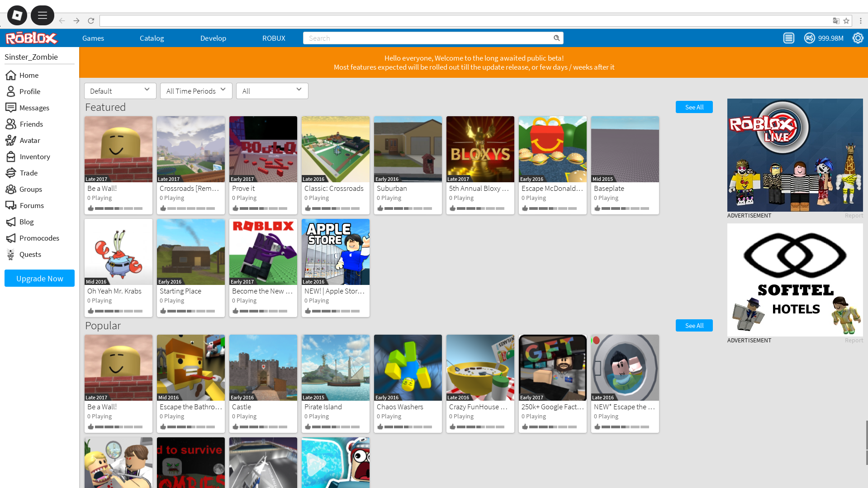Open the browser three-dot menu
This screenshot has width=868, height=488.
pyautogui.click(x=861, y=21)
